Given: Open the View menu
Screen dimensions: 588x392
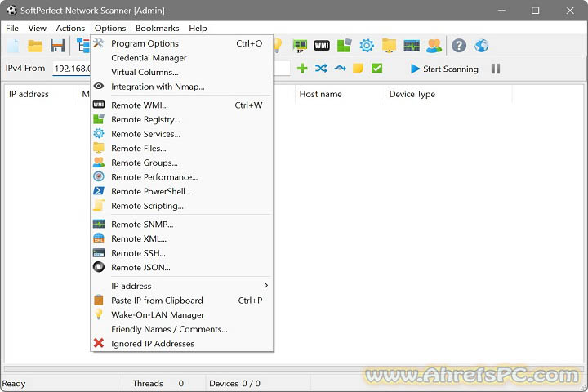Looking at the screenshot, I should click(x=37, y=28).
